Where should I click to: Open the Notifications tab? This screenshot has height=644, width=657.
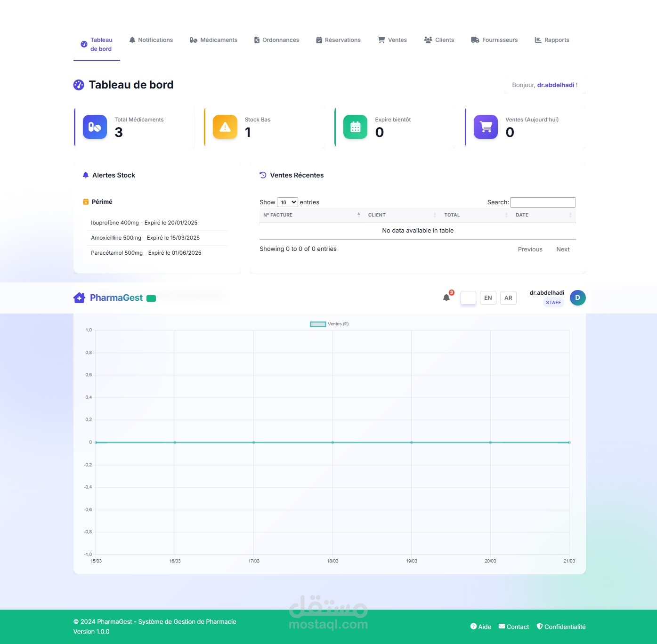click(x=151, y=40)
